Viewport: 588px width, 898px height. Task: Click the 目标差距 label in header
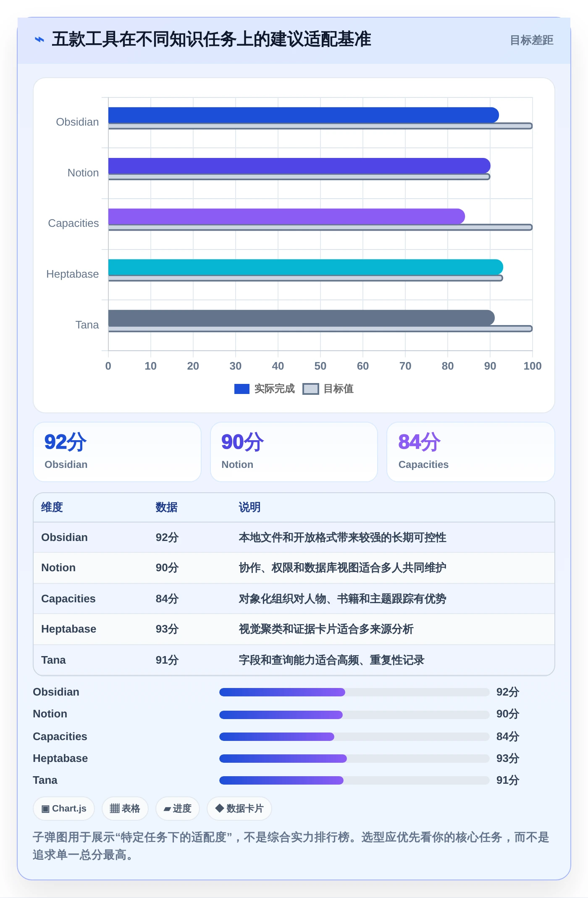(531, 40)
